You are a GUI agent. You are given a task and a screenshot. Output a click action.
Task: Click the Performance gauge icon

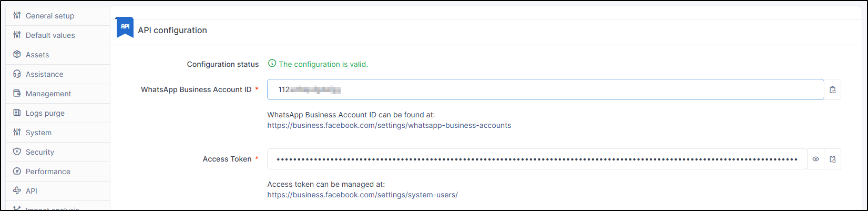coord(17,172)
